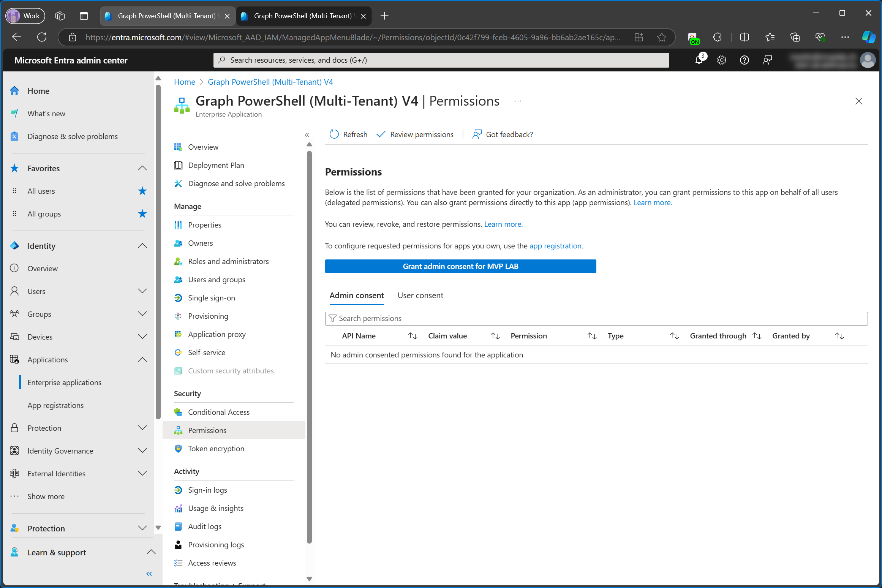
Task: Select the Admin consent tab
Action: [356, 295]
